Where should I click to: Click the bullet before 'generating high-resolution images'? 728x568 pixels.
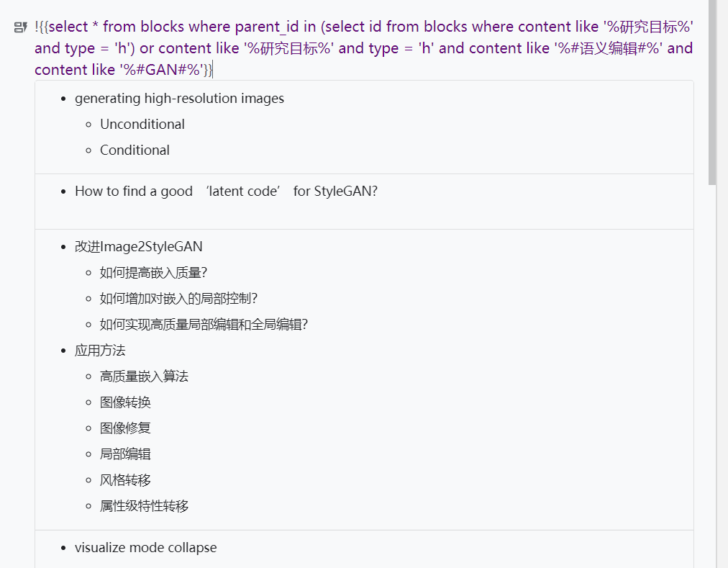click(x=64, y=99)
